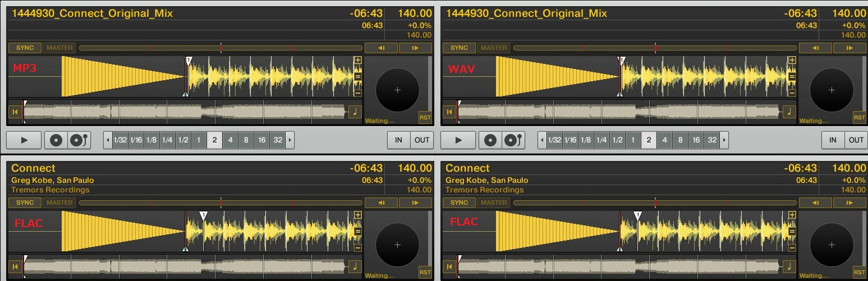Click cue marker 1 on bottom-left FLAC waveform

click(x=204, y=215)
